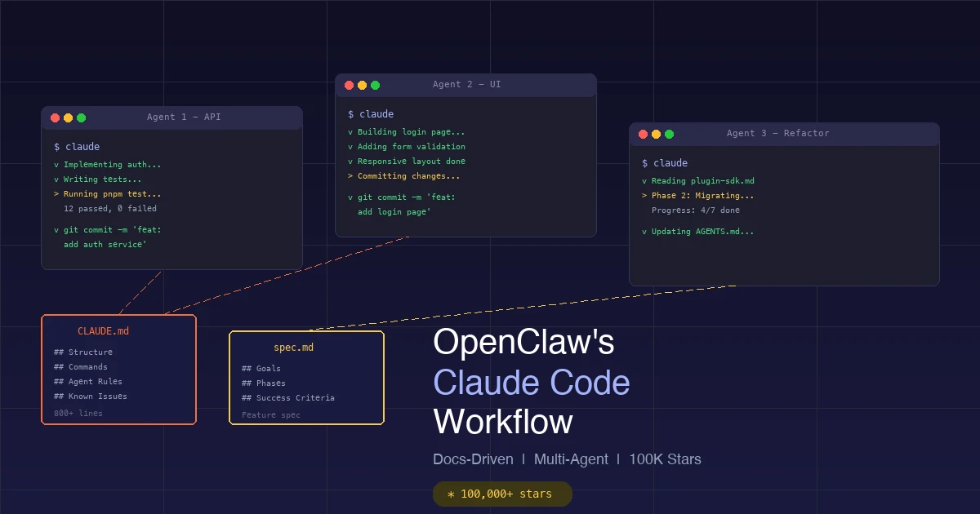Click the 'Progress: 4/7 done' indicator
This screenshot has height=514, width=980.
tap(694, 210)
